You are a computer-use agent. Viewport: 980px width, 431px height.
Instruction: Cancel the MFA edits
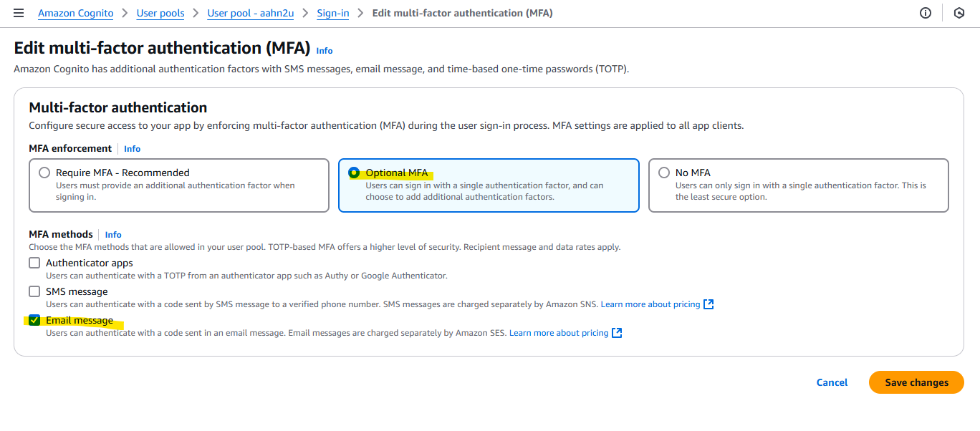(x=831, y=382)
